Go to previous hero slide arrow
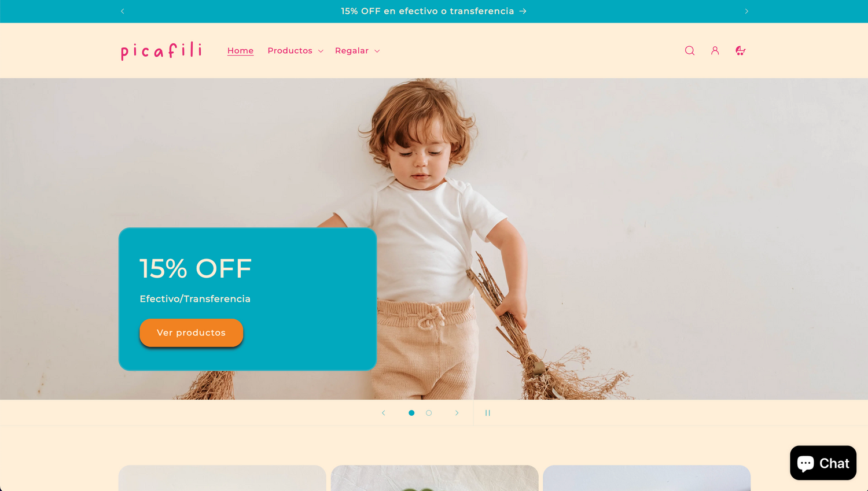The image size is (868, 491). [383, 413]
